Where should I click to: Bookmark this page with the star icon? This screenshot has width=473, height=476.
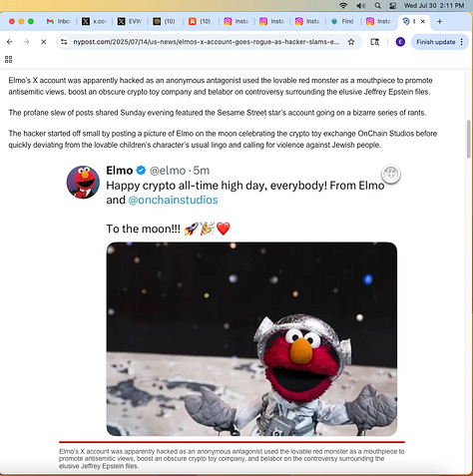tap(351, 42)
